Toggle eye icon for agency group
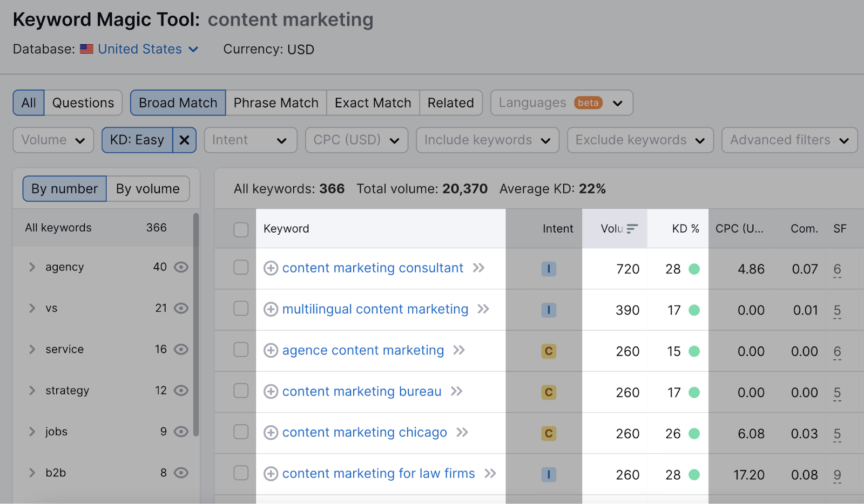Viewport: 864px width, 504px height. point(181,267)
